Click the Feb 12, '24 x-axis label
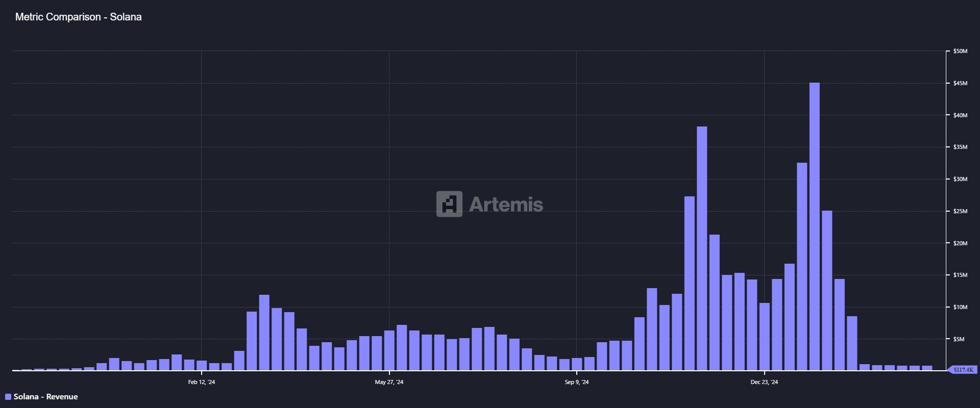This screenshot has width=980, height=408. pyautogui.click(x=202, y=382)
